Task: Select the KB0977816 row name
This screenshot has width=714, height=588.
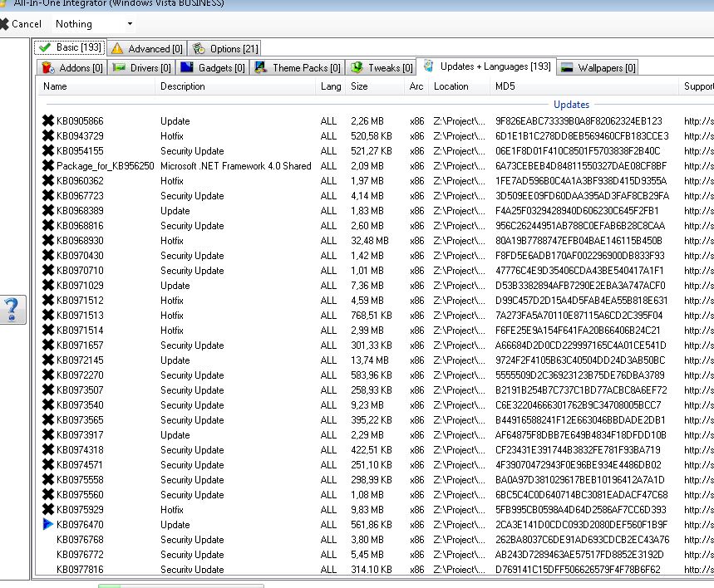Action: click(x=80, y=570)
